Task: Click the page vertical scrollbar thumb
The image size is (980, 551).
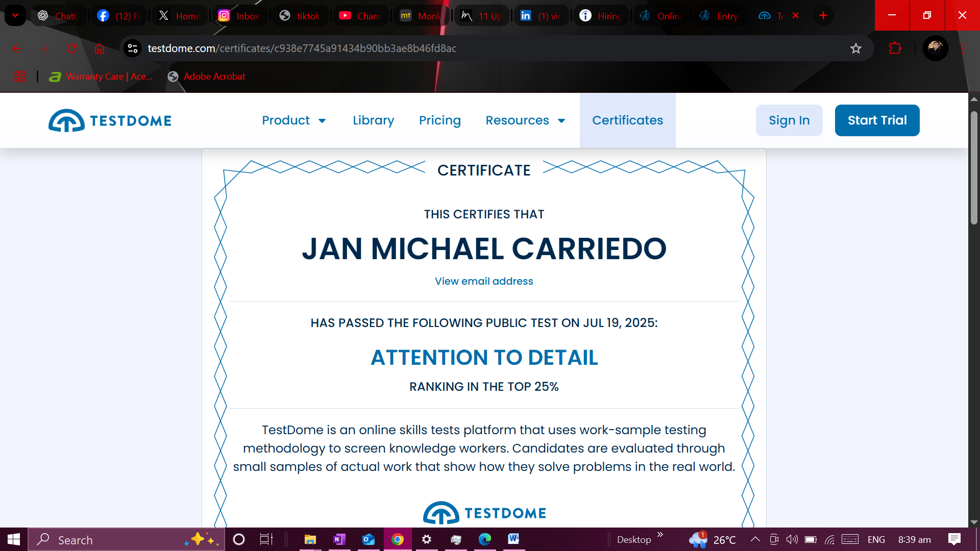Action: [x=974, y=168]
